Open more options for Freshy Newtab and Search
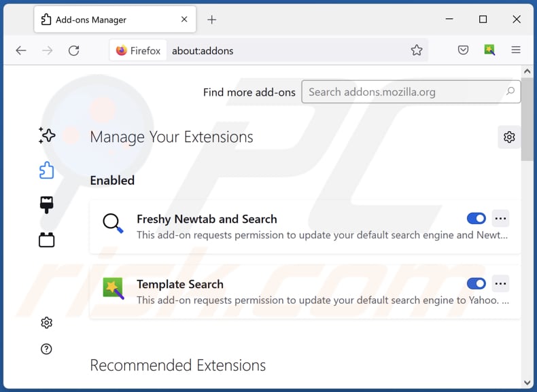This screenshot has height=392, width=537. coord(501,219)
